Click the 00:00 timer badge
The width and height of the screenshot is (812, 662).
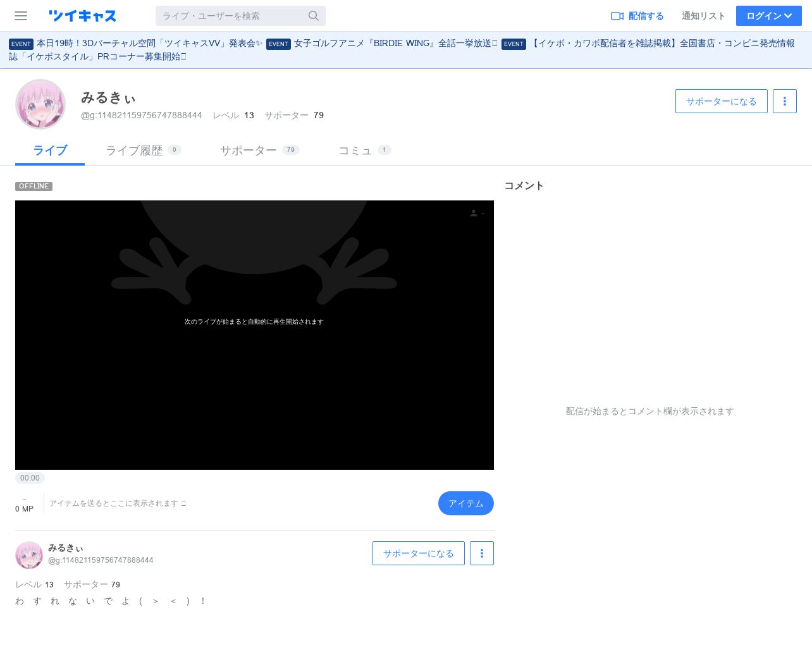coord(30,479)
